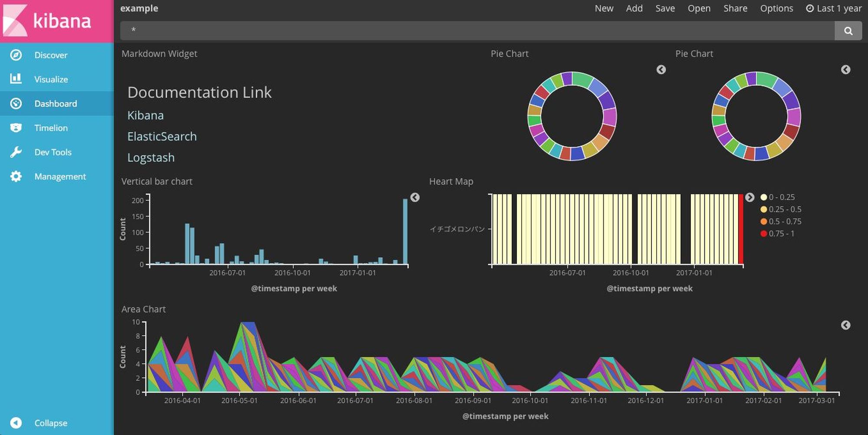Click the Collapse arrow icon

(x=16, y=422)
